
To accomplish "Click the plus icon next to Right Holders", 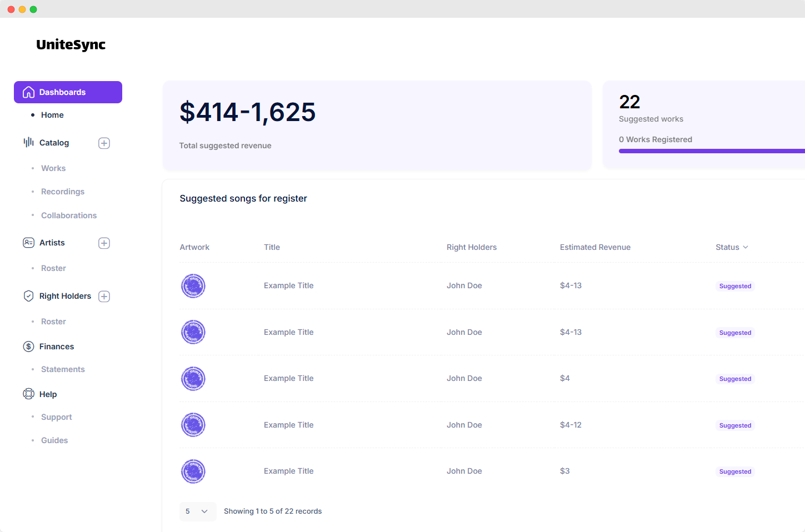I will coord(104,296).
